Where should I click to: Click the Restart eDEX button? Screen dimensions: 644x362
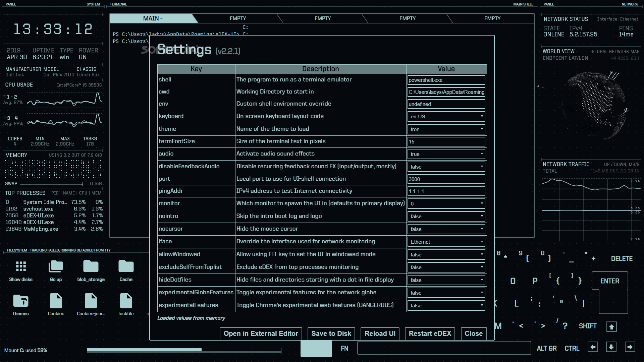[430, 334]
